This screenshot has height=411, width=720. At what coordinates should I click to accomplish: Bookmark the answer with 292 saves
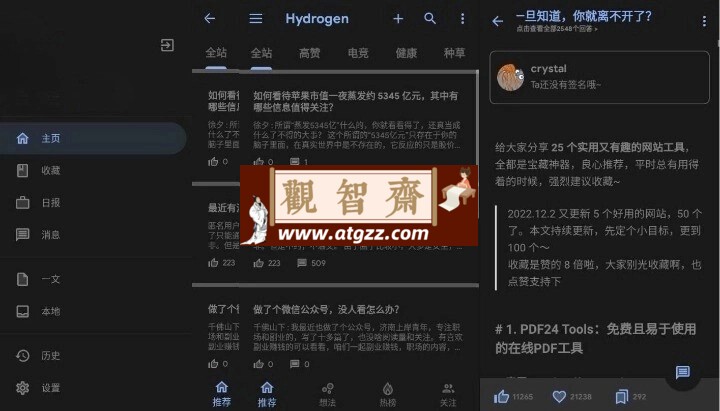tap(622, 396)
